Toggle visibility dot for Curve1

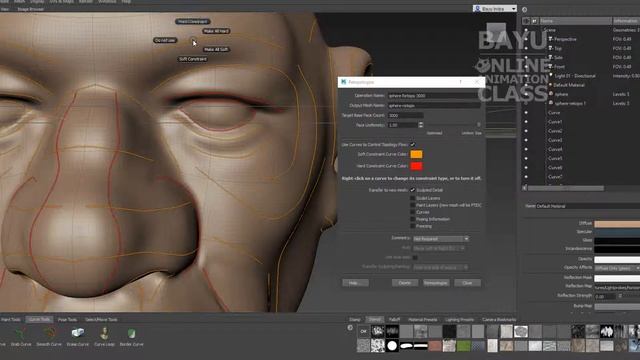click(x=526, y=122)
